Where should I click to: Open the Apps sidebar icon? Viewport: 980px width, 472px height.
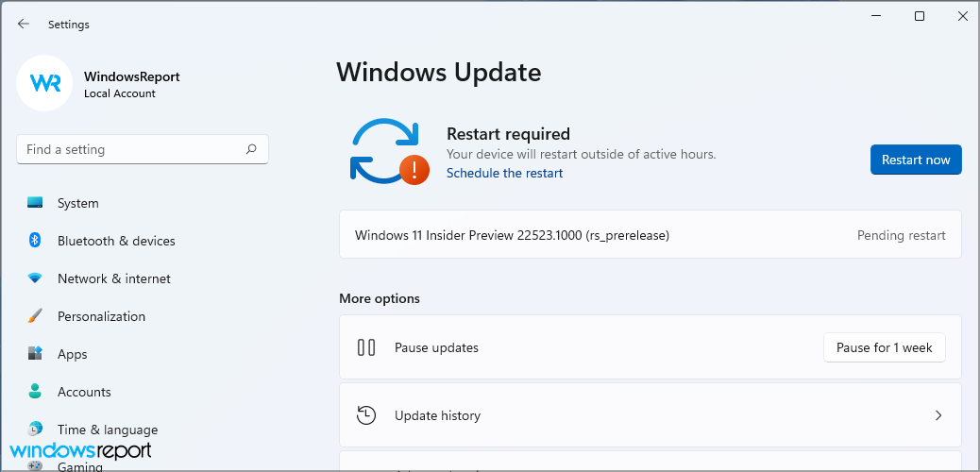click(35, 353)
